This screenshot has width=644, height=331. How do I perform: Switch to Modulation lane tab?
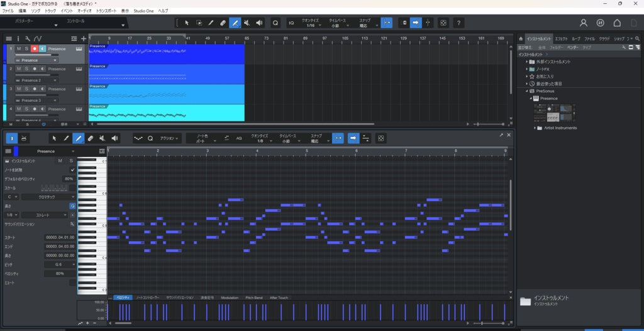[230, 298]
